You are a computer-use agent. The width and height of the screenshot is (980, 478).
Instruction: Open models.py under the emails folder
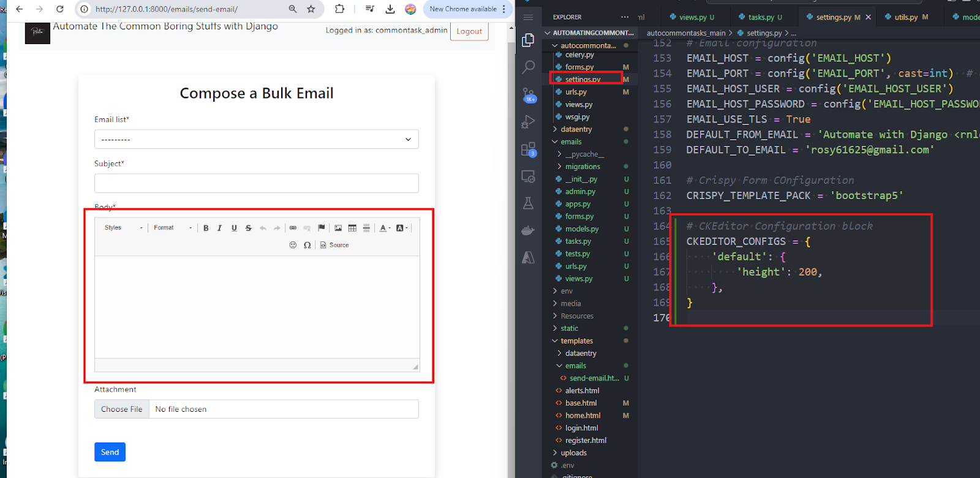point(581,229)
